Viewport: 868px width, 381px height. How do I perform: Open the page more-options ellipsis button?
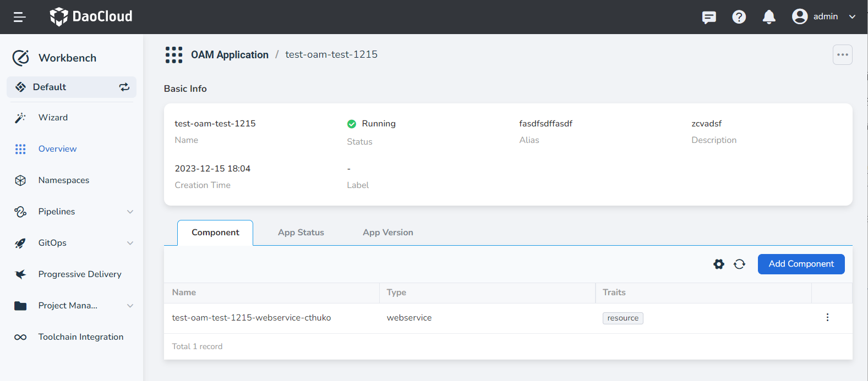pos(842,54)
